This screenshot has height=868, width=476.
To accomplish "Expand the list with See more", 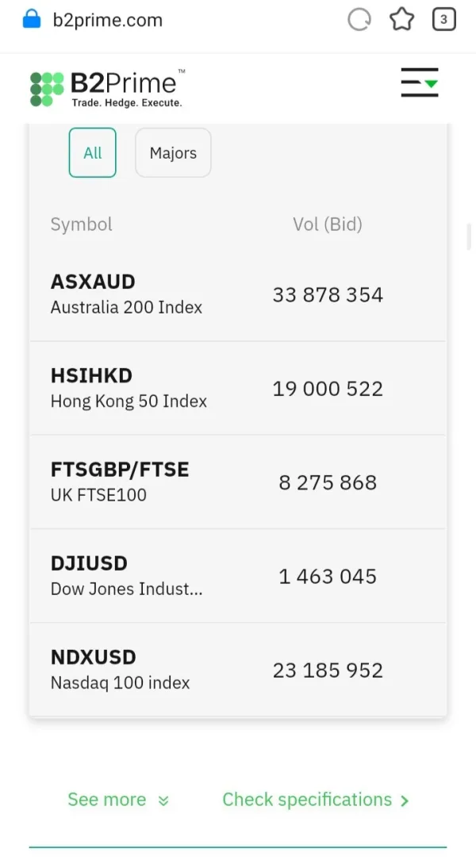I will (x=107, y=800).
